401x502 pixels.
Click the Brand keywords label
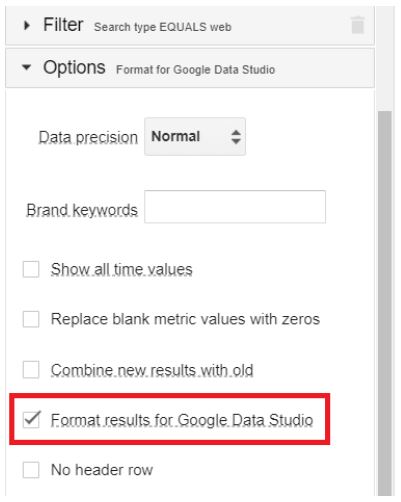82,210
